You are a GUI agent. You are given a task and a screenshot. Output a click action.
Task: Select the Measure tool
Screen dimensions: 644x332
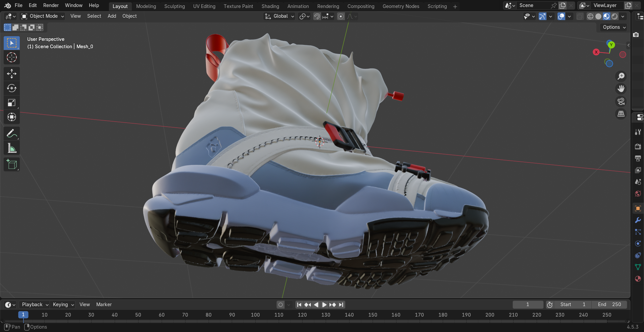click(x=11, y=148)
